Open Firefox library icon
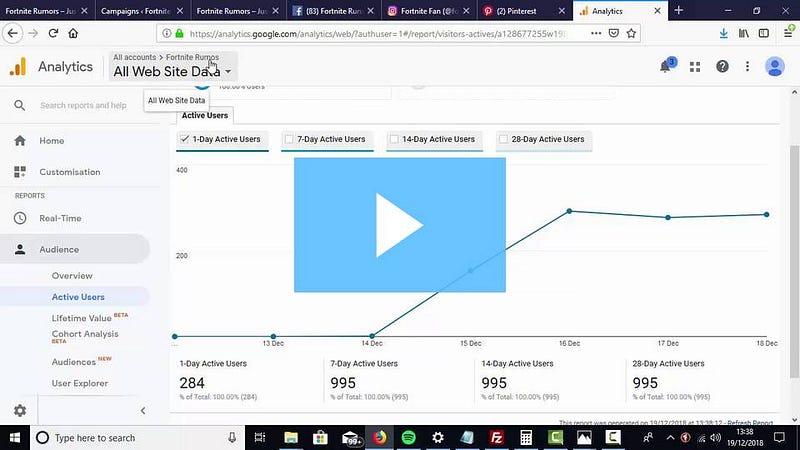 [744, 33]
